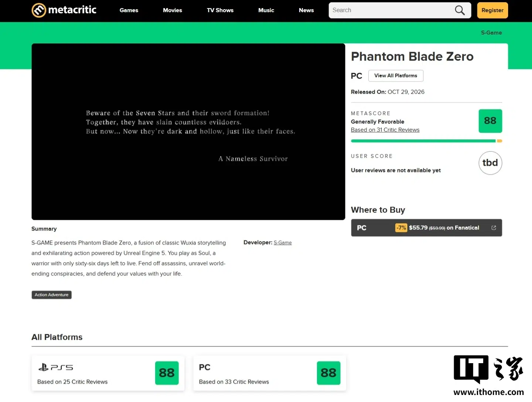
Task: Click the 'Released On: OCT 29, 2026' text
Action: tap(388, 92)
